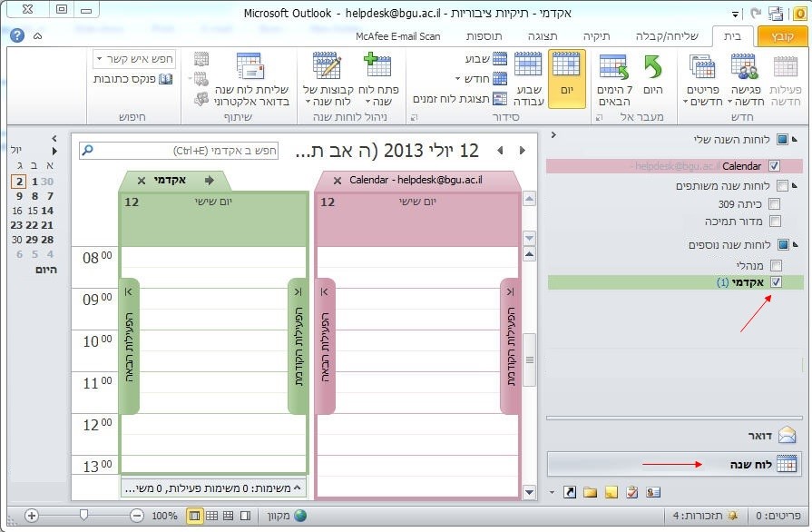Click Previous Appointment (הפעילות הקודמת) on green calendar
Screen dimensions: 812x532
298,346
